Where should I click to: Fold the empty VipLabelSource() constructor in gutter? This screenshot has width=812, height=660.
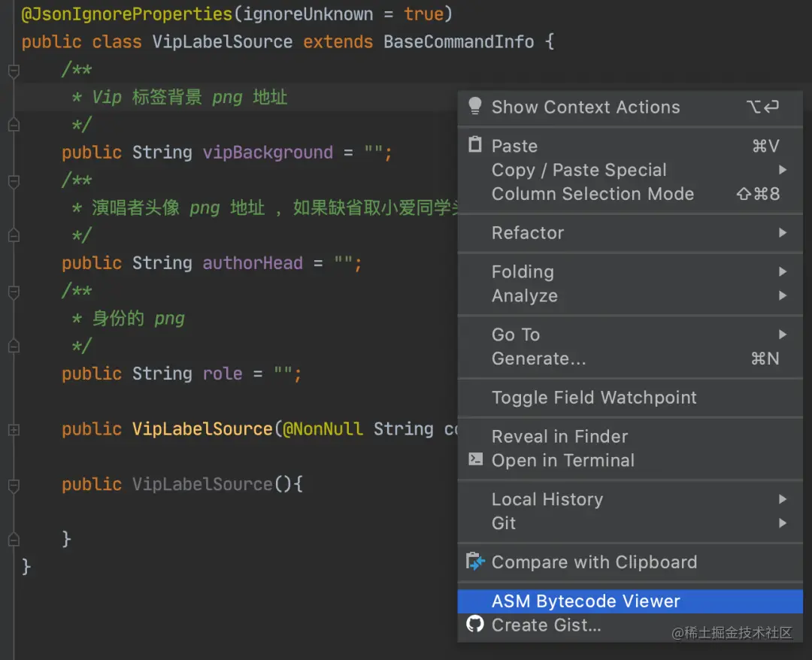(14, 486)
